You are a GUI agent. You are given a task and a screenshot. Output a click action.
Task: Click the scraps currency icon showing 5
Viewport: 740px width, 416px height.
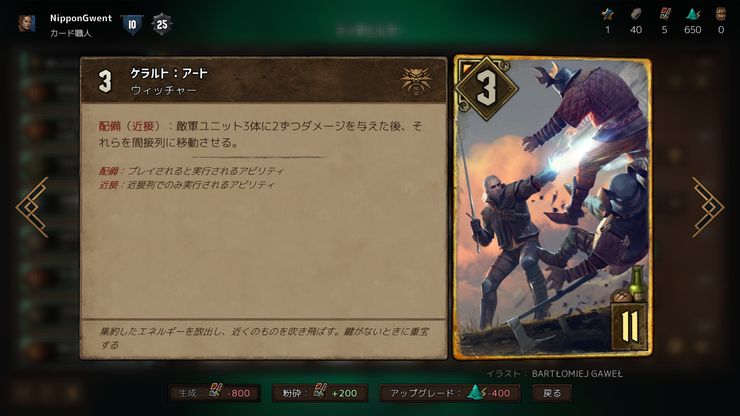tap(664, 14)
